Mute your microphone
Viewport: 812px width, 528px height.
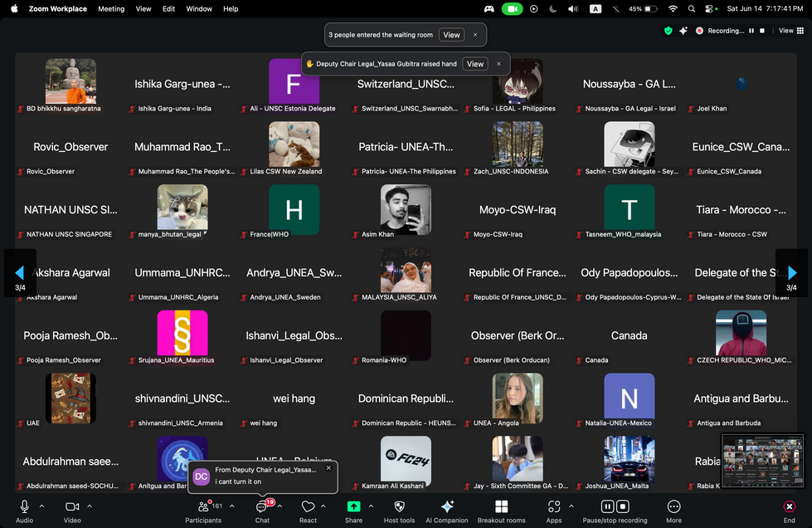click(25, 508)
